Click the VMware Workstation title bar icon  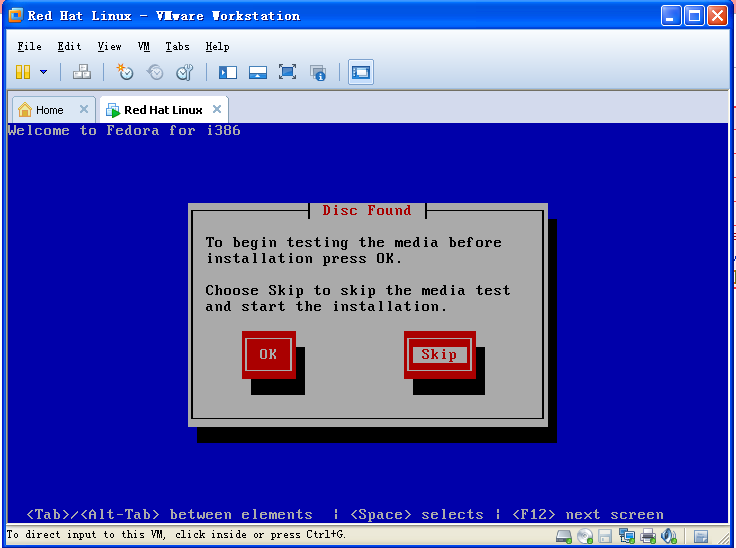point(15,15)
